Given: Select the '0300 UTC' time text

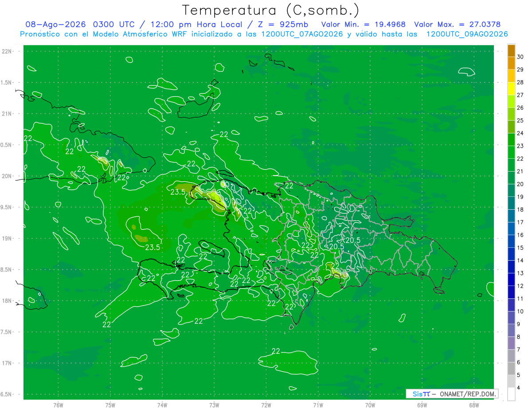Looking at the screenshot, I should [x=114, y=24].
